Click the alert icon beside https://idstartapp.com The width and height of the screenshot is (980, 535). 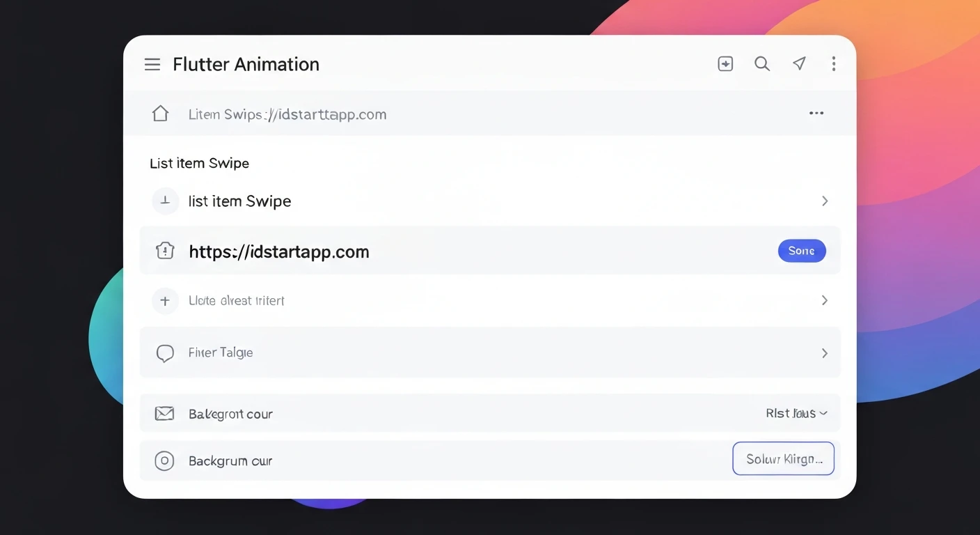(165, 251)
